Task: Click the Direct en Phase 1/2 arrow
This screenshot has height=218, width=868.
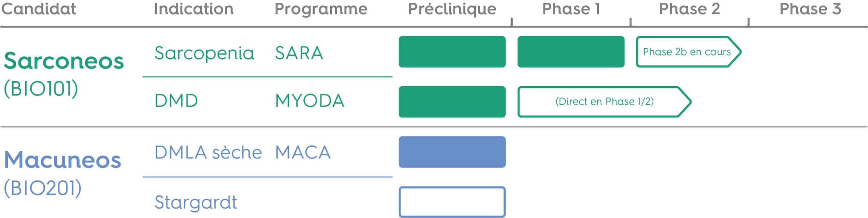Action: [x=604, y=102]
